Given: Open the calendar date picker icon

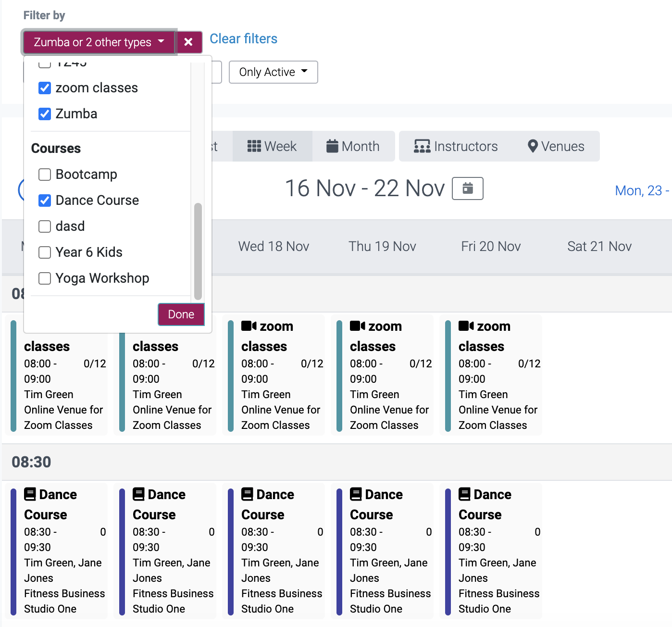Looking at the screenshot, I should 467,188.
